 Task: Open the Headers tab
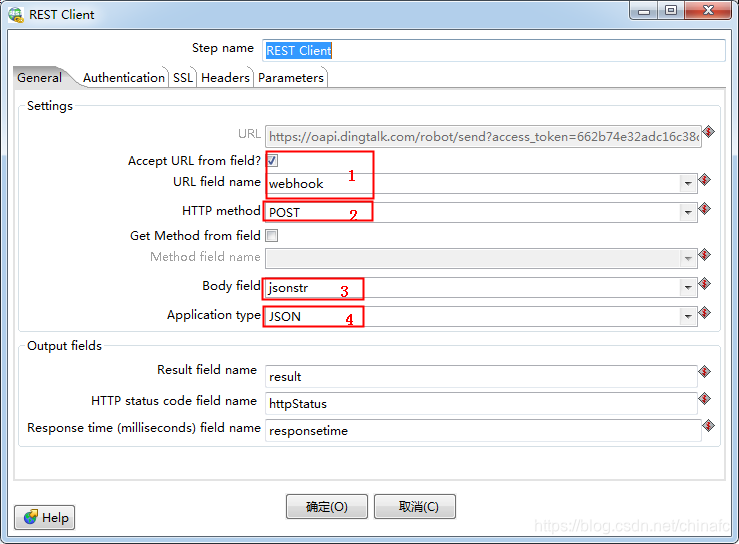pyautogui.click(x=225, y=78)
